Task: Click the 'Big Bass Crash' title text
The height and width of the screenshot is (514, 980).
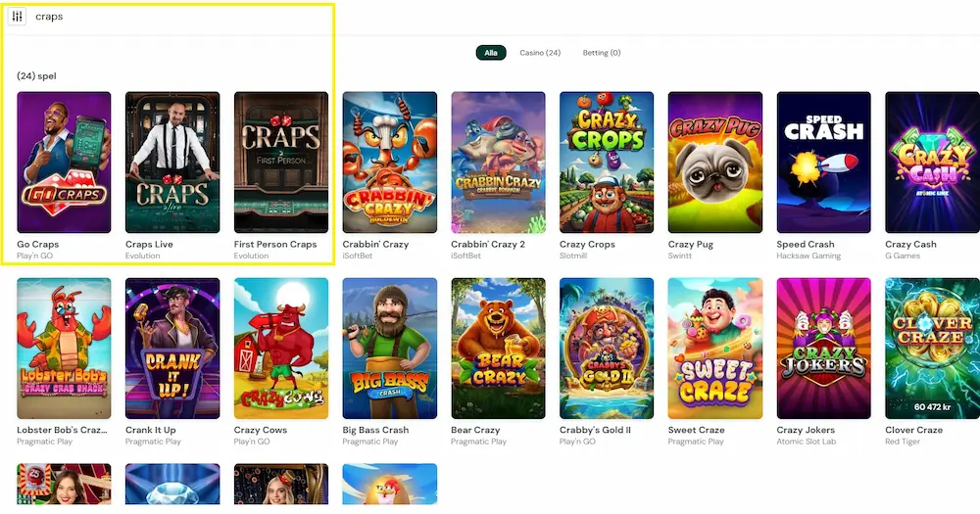Action: 375,430
